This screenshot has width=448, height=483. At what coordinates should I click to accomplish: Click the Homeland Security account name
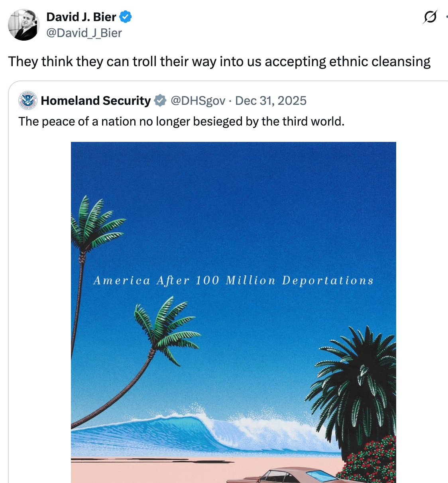click(96, 101)
